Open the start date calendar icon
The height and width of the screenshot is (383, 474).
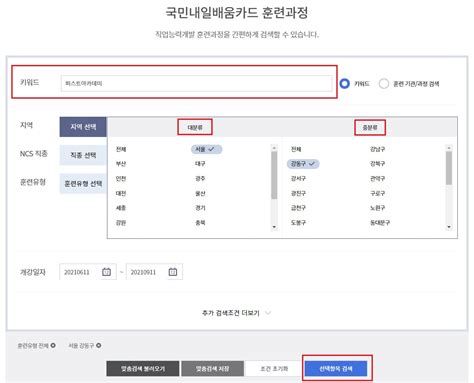(106, 272)
